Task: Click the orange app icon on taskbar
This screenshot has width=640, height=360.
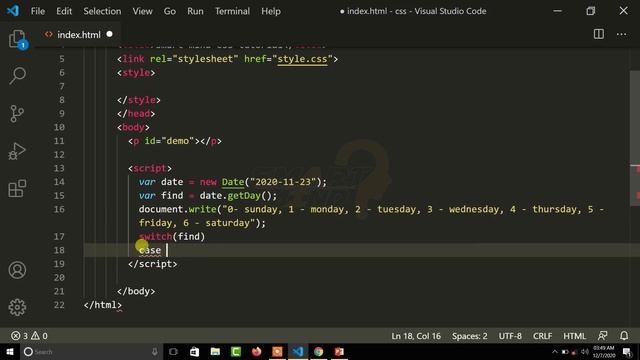Action: coord(277,351)
